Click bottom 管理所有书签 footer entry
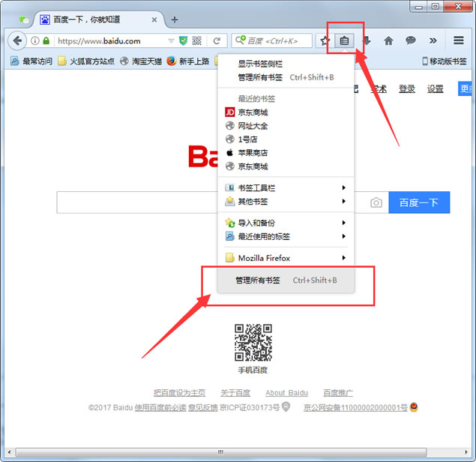Image resolution: width=476 pixels, height=462 pixels. pyautogui.click(x=286, y=280)
